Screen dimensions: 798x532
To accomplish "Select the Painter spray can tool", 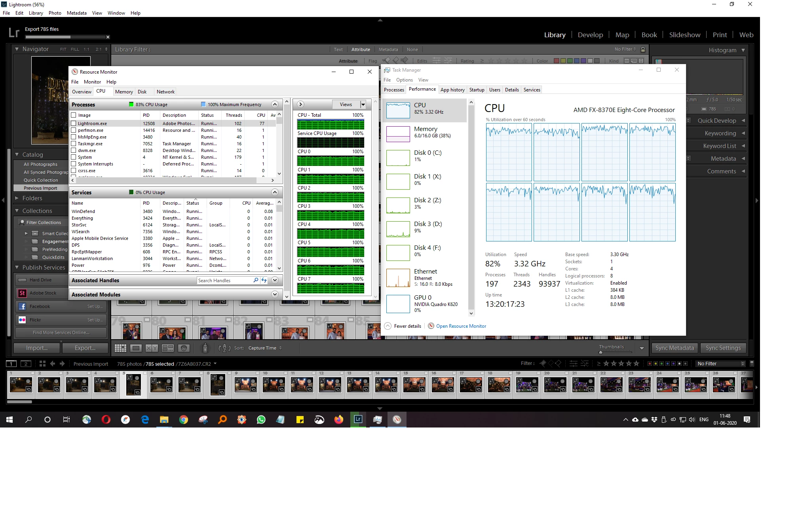I will tap(205, 348).
